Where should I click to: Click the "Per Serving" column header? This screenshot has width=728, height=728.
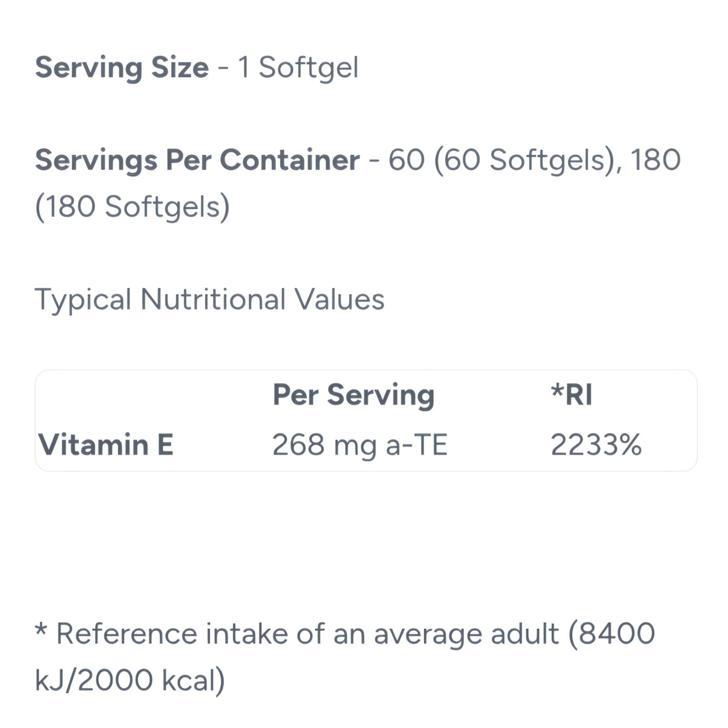[x=353, y=394]
